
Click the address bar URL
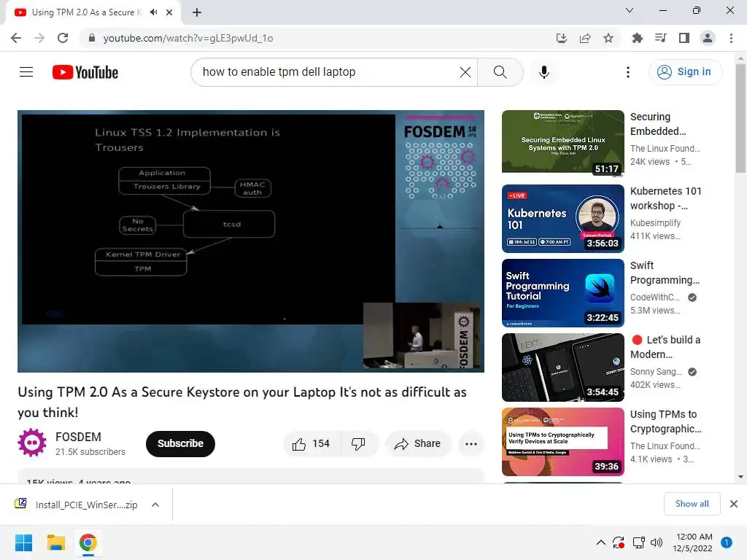(x=188, y=38)
